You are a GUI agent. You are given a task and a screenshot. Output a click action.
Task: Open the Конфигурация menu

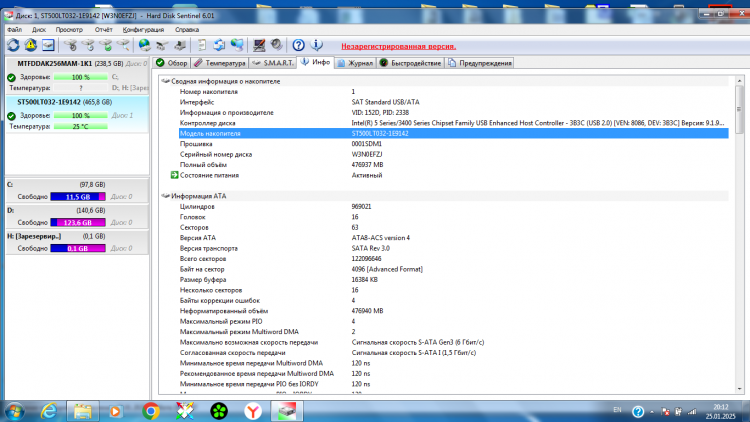click(143, 30)
